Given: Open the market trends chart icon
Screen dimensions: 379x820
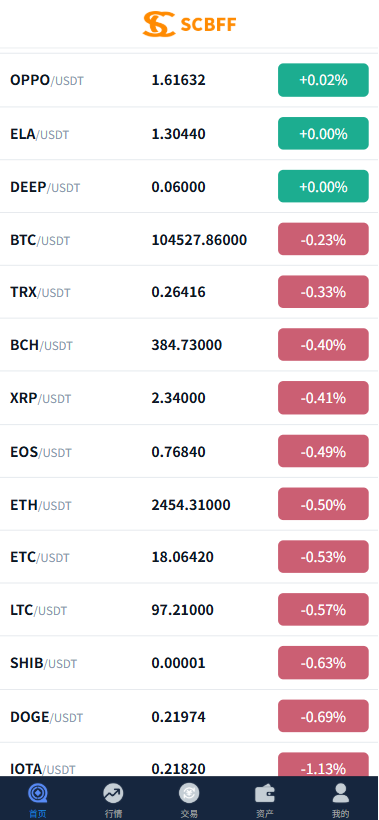Looking at the screenshot, I should click(113, 793).
